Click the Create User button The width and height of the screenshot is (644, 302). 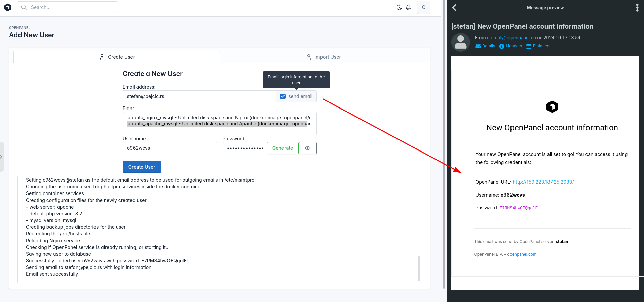[142, 167]
